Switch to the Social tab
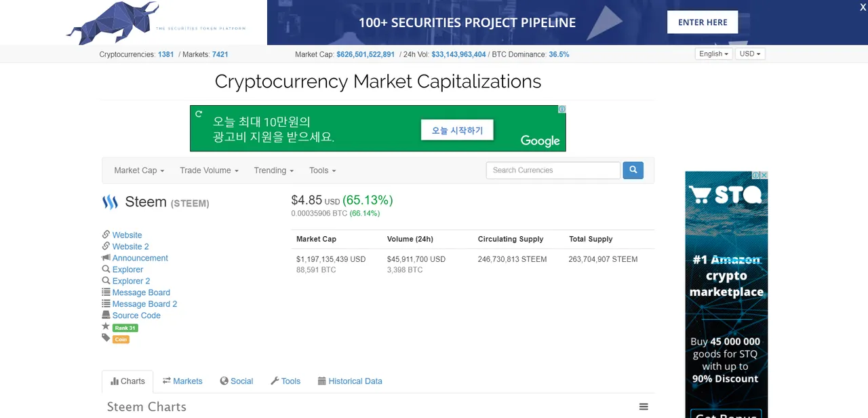868x418 pixels. click(237, 381)
